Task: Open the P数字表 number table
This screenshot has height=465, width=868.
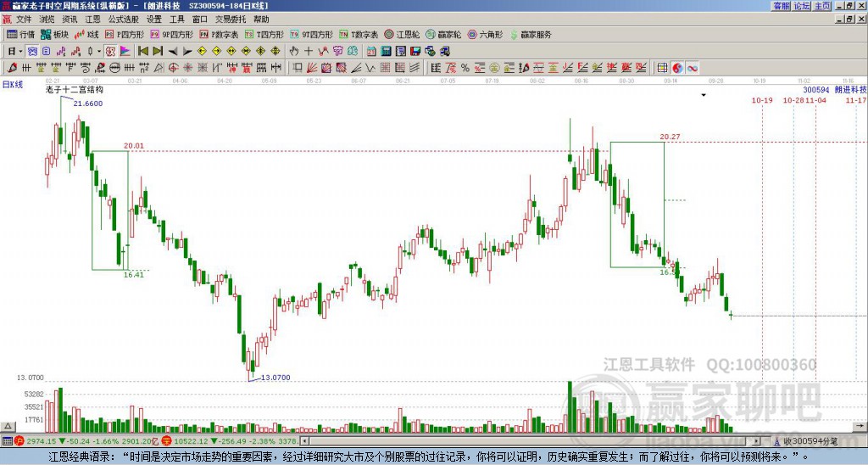Action: (219, 34)
